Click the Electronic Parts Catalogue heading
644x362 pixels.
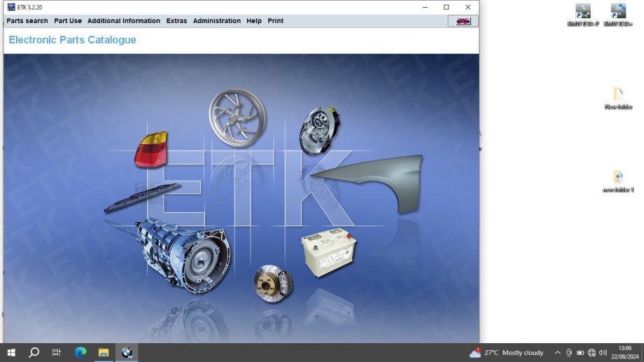pos(72,40)
